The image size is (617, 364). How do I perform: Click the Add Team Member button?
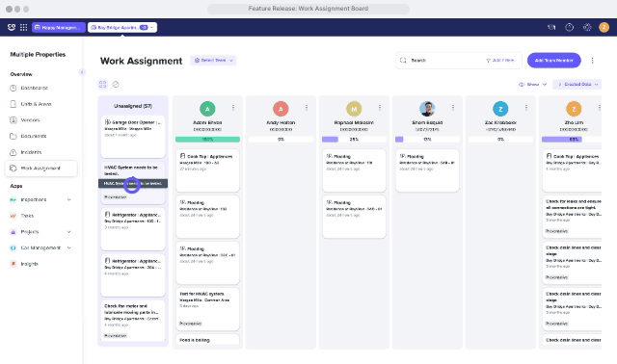(554, 60)
